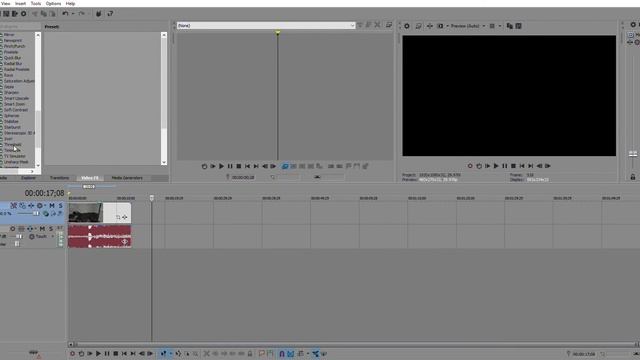Click Stop in the bottom transport bar
Viewport: 640px width, 360px height.
pyautogui.click(x=116, y=354)
